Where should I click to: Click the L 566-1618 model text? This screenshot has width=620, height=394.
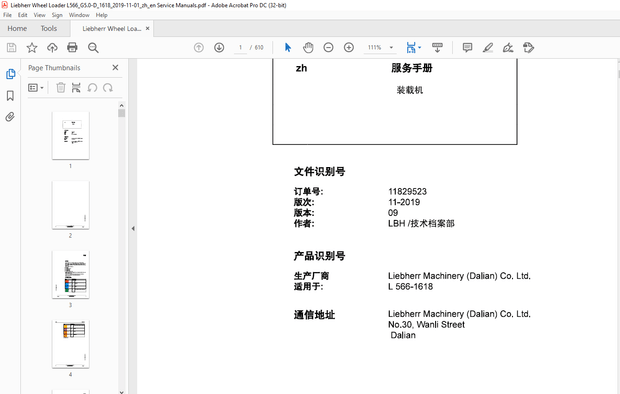tap(410, 286)
